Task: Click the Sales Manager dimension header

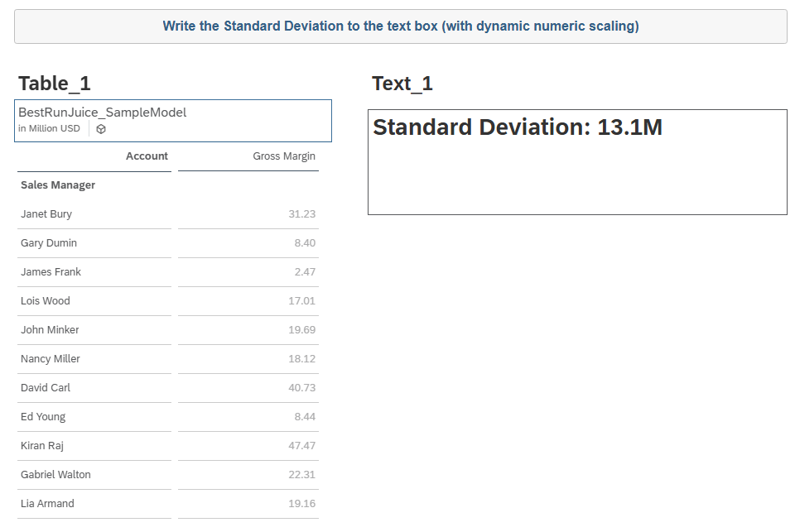Action: click(x=58, y=185)
